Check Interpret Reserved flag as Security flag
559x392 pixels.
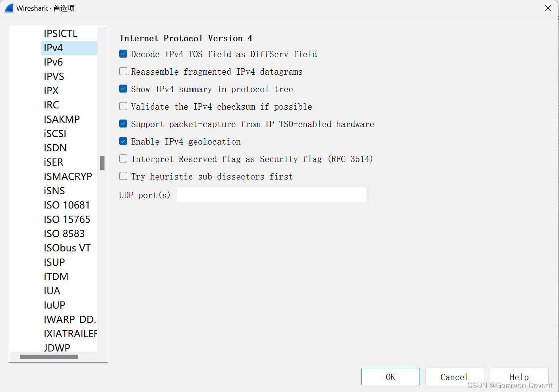[x=123, y=158]
